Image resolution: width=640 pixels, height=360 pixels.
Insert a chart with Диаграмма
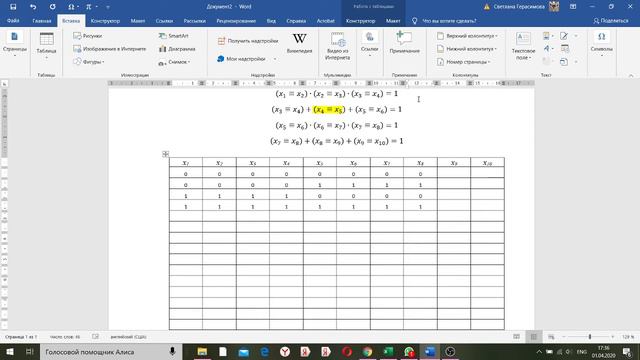[177, 49]
